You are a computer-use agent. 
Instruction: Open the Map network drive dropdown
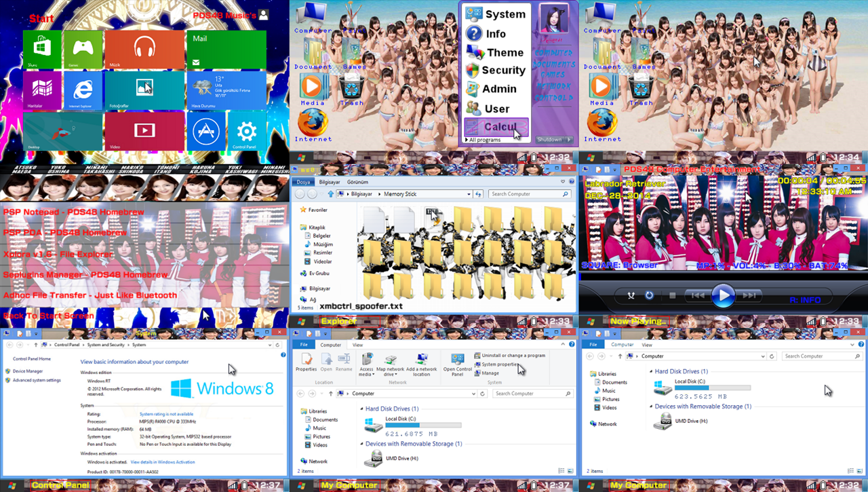pos(390,364)
